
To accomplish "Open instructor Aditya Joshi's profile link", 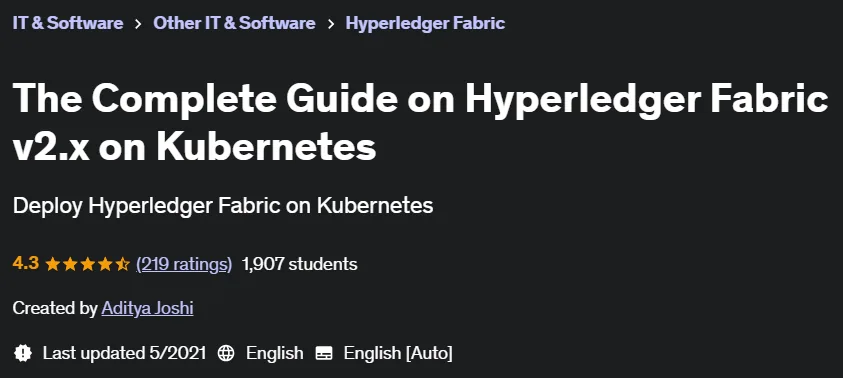I will pos(147,308).
